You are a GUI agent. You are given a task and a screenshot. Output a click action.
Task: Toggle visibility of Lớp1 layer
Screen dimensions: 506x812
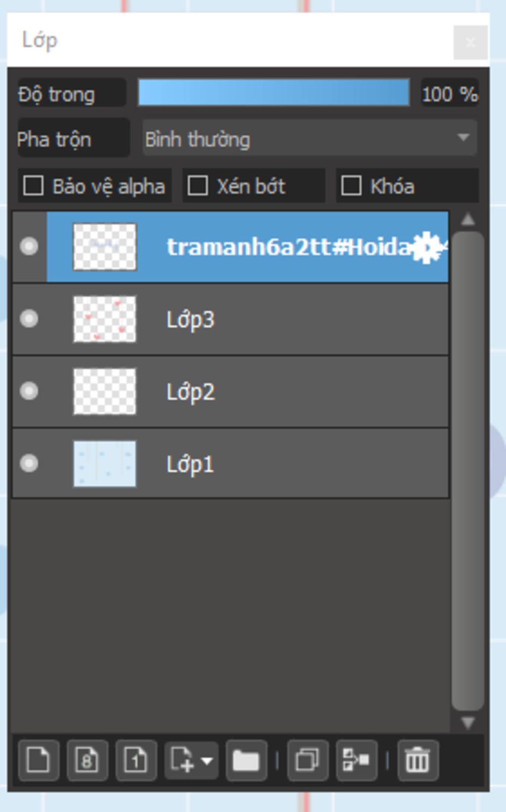click(x=29, y=463)
